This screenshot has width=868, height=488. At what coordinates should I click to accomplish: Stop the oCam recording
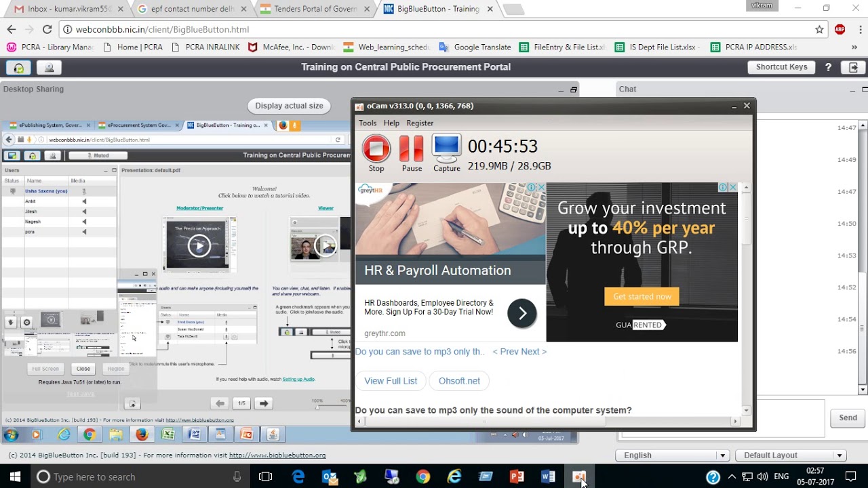[x=376, y=148]
